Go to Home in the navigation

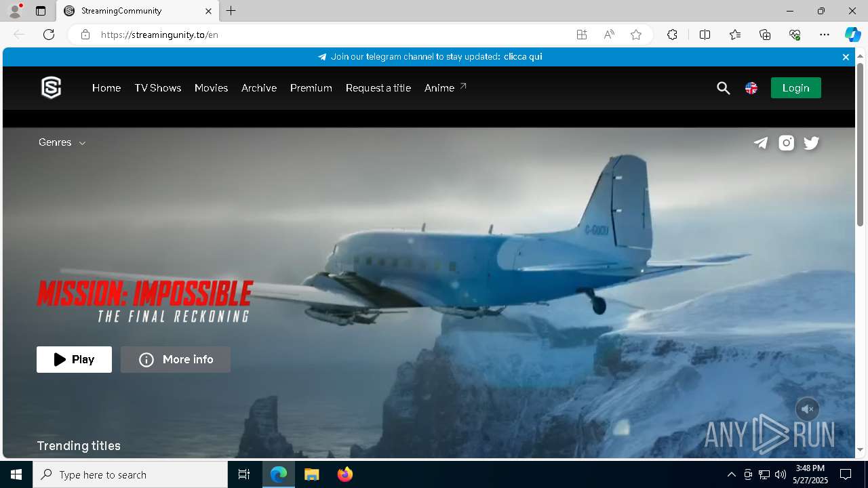coord(106,88)
